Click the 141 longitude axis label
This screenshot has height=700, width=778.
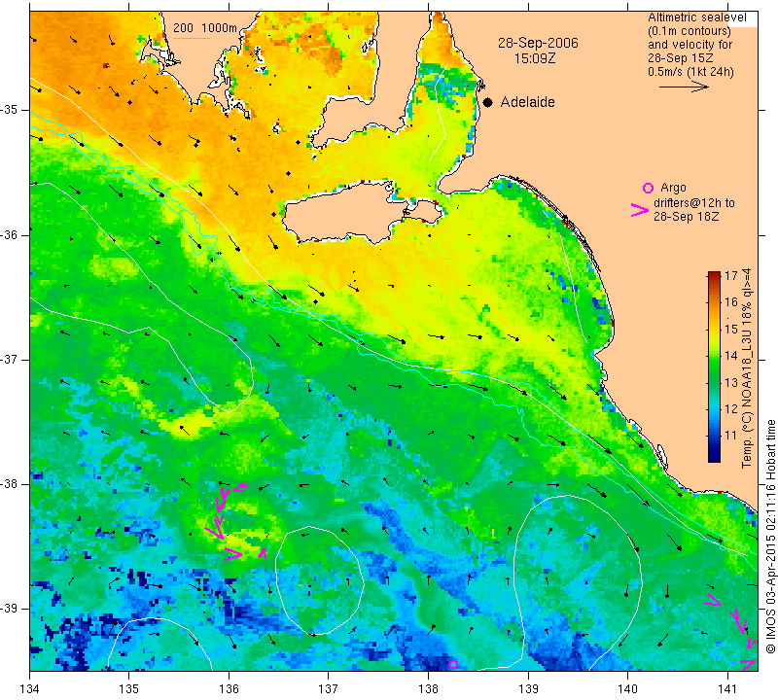pos(727,689)
